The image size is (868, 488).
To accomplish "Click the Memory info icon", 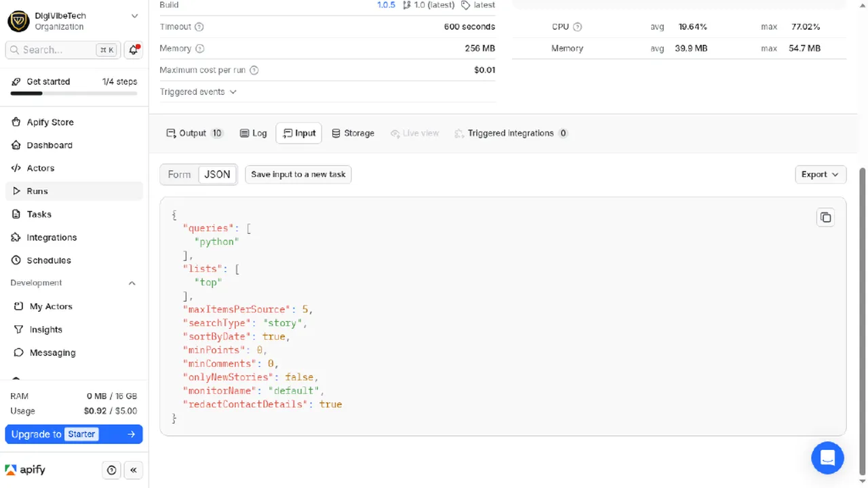I will [x=199, y=49].
